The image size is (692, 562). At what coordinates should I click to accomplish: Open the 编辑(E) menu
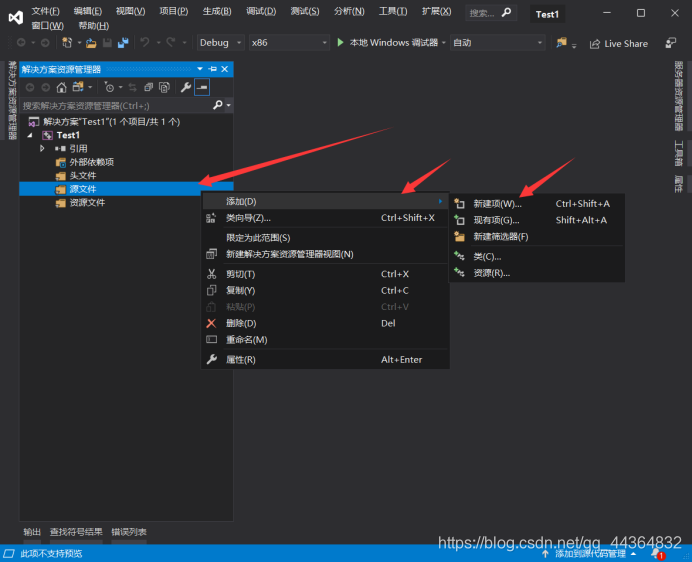[x=88, y=11]
